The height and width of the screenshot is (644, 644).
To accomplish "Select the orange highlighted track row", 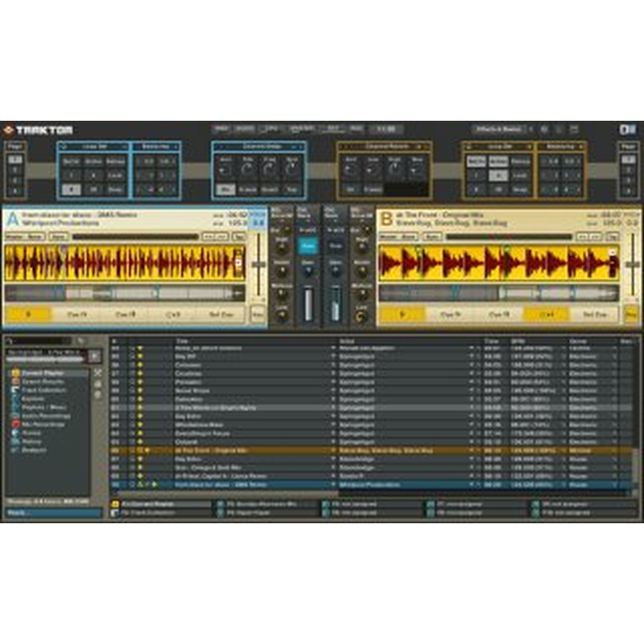I will (372, 451).
